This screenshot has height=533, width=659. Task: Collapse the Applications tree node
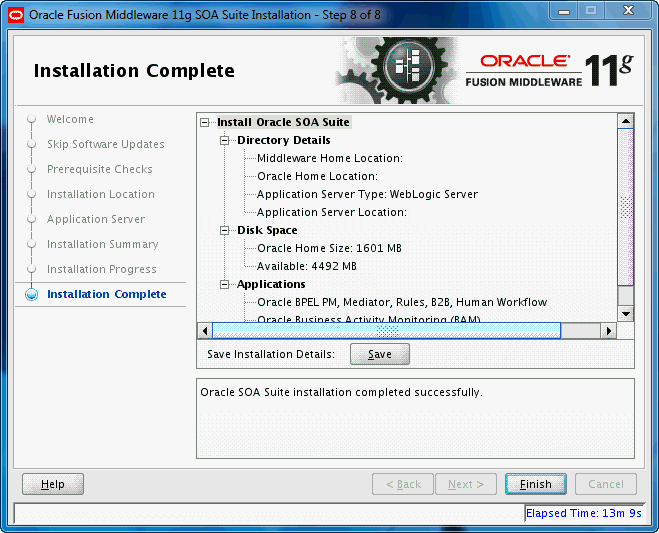point(225,285)
